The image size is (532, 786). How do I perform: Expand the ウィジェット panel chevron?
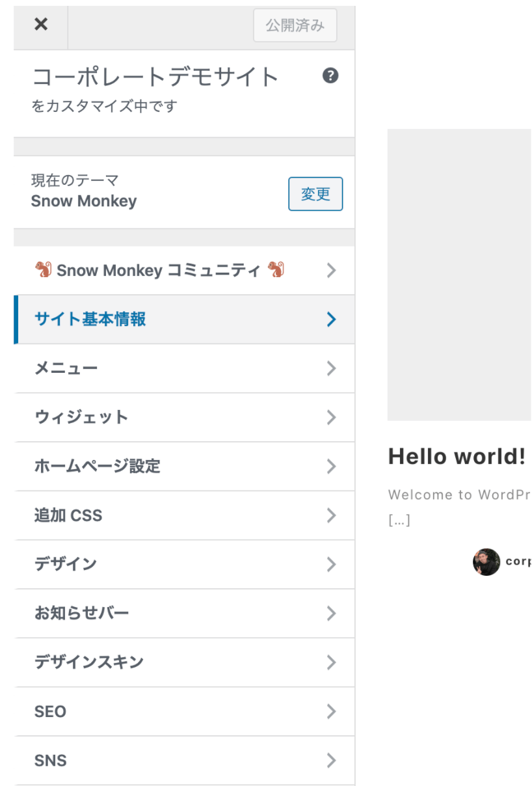point(331,418)
